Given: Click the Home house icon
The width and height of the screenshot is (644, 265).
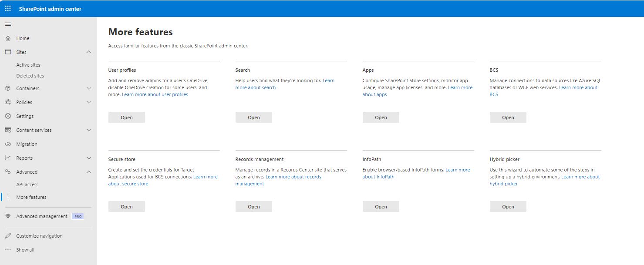Looking at the screenshot, I should [8, 38].
